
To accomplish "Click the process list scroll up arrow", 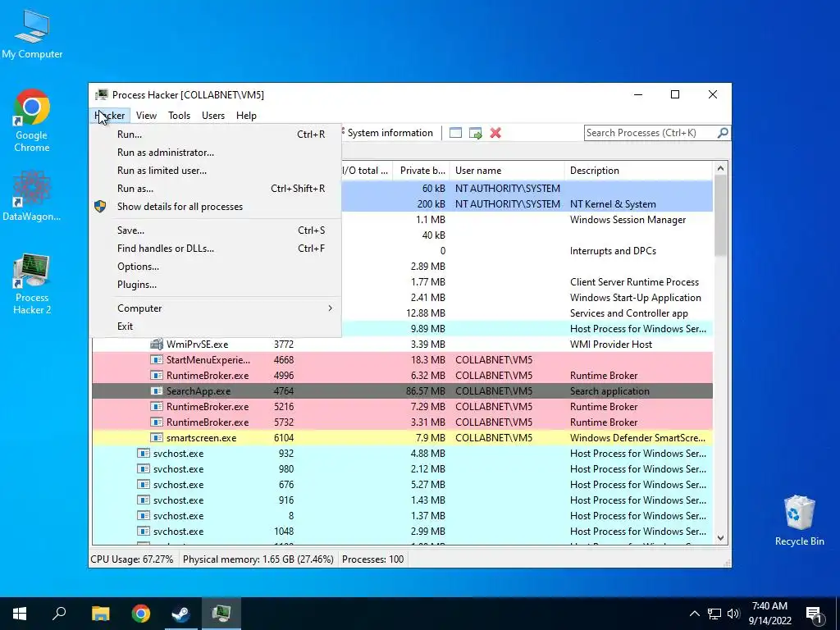I will [x=720, y=168].
